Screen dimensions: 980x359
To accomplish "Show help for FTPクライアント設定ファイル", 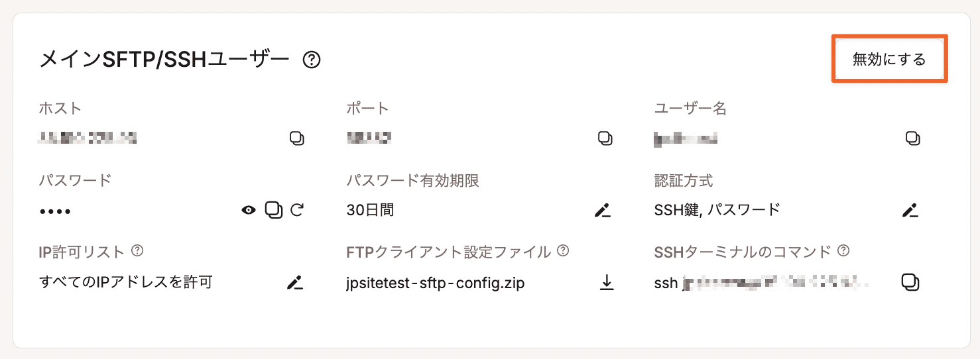I will tap(563, 251).
